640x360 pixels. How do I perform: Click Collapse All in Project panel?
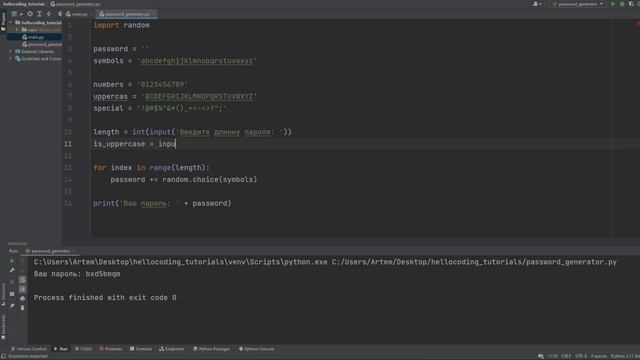(49, 14)
